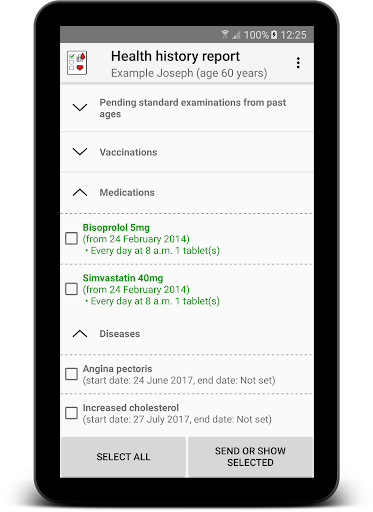The width and height of the screenshot is (373, 512).
Task: Check the Increased cholesterol checkbox
Action: [x=71, y=413]
